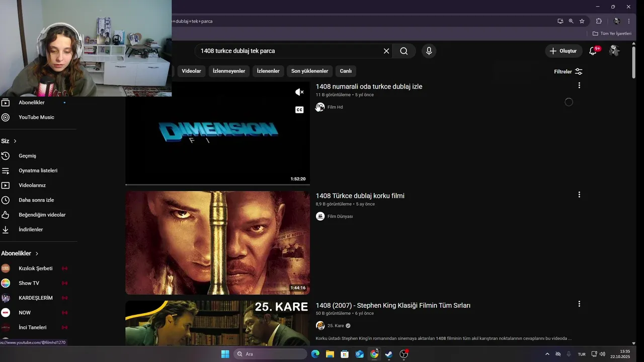Click Film Hd channel avatar

320,107
